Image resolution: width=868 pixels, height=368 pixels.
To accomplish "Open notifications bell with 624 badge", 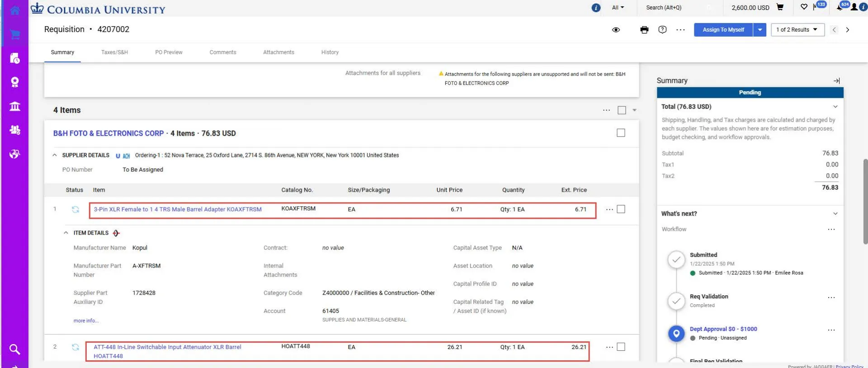I will point(843,6).
